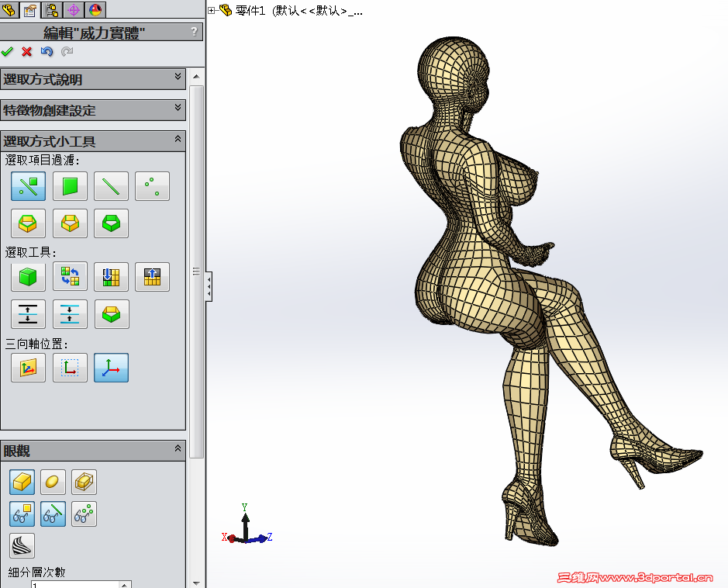
Task: Choose the highlighted global triad axis icon
Action: (x=111, y=367)
